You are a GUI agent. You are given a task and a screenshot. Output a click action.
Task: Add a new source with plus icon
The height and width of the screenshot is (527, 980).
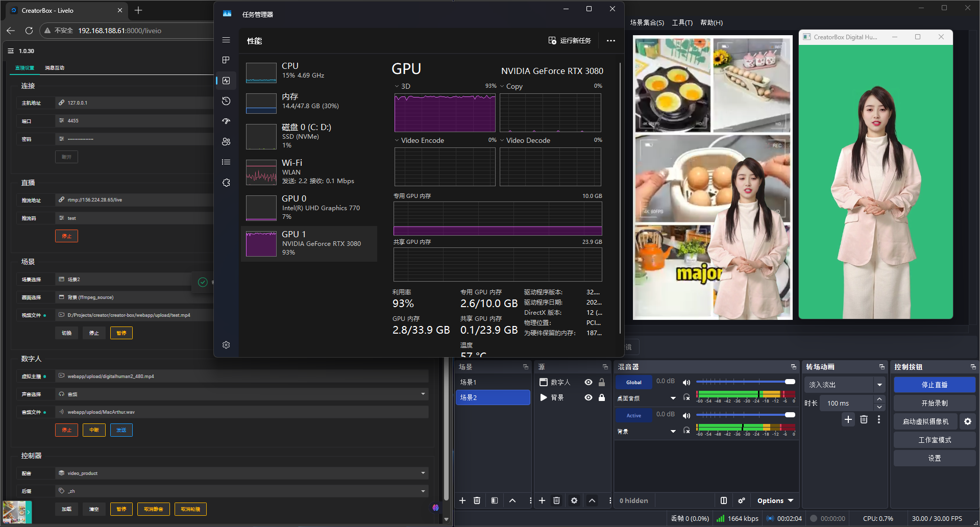click(542, 500)
